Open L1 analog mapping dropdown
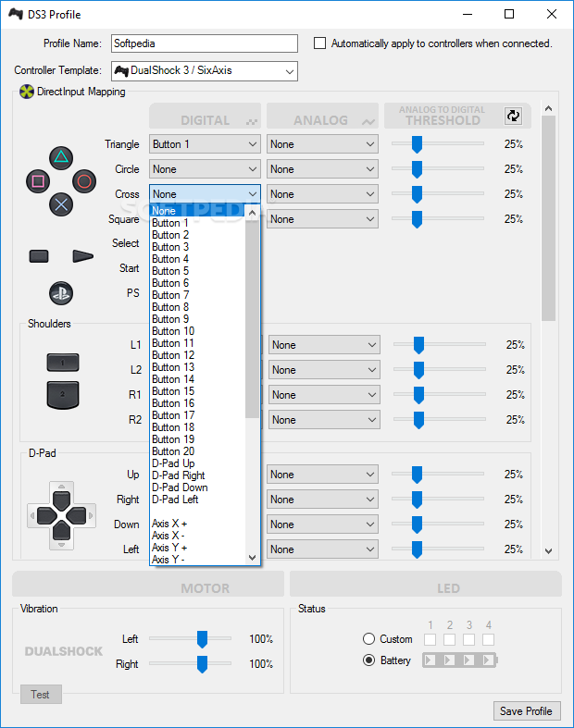This screenshot has width=574, height=728. pos(324,345)
